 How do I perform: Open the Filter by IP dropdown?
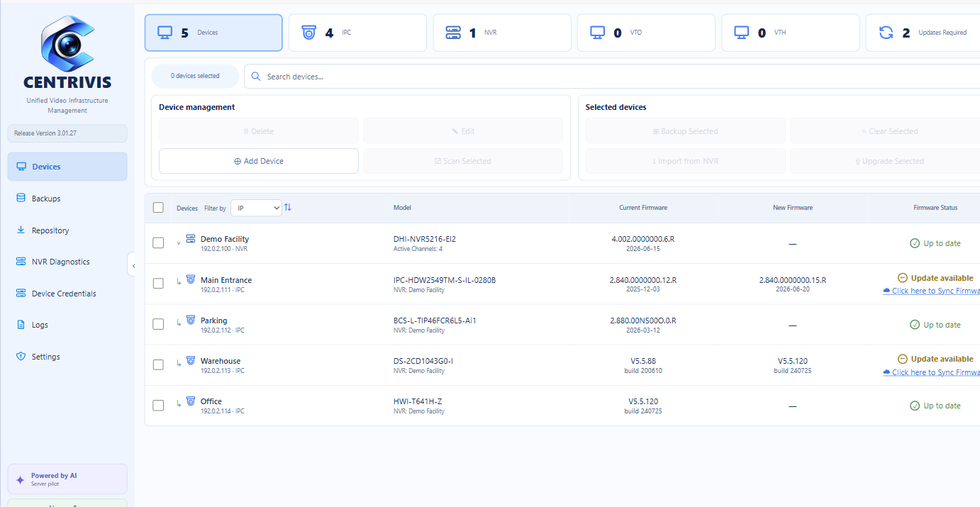pos(256,208)
